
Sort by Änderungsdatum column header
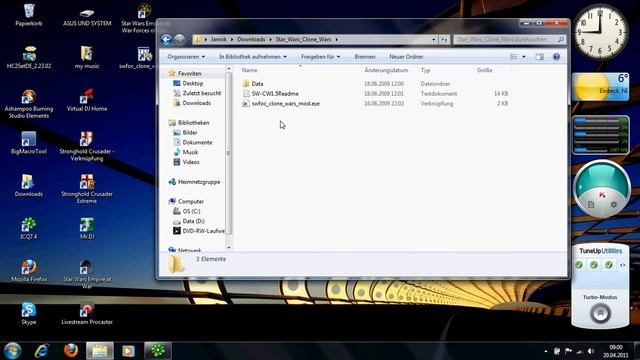tap(386, 70)
